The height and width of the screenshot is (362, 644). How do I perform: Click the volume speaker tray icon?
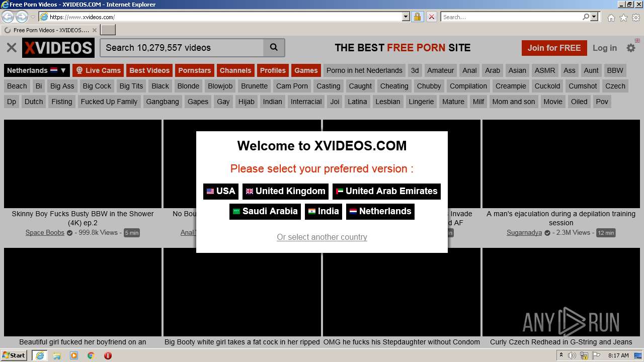click(x=572, y=355)
